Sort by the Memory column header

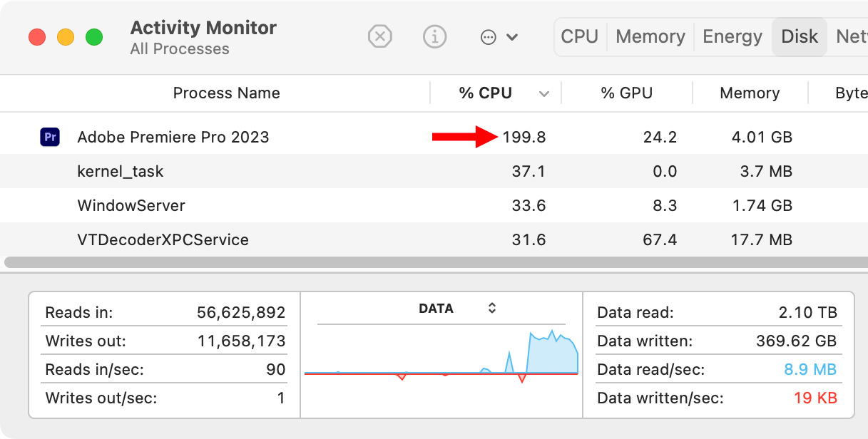pyautogui.click(x=749, y=93)
